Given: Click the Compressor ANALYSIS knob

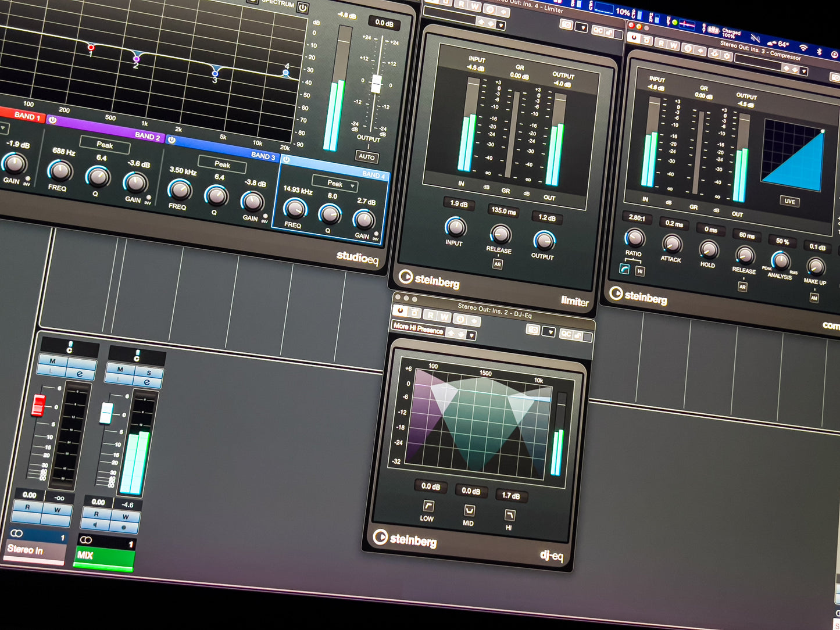Looking at the screenshot, I should (x=781, y=260).
